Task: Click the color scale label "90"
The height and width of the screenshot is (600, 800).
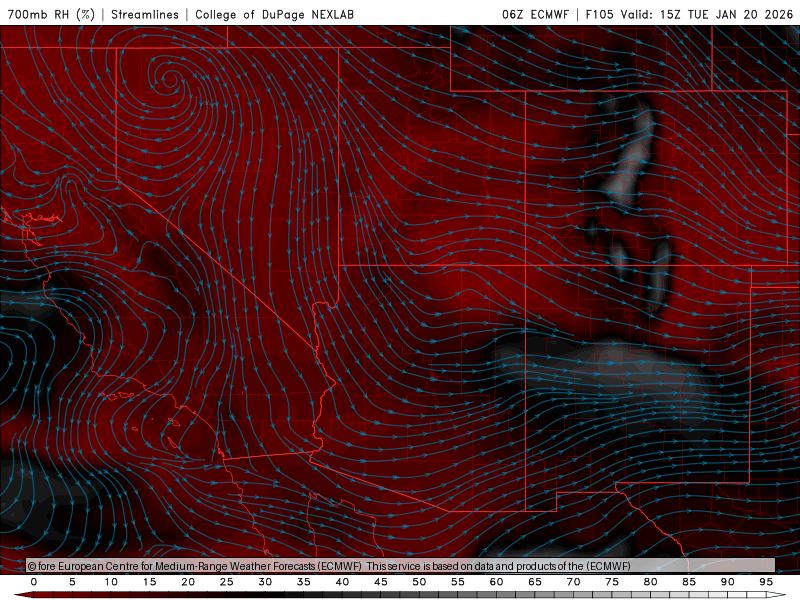Action: [x=728, y=582]
